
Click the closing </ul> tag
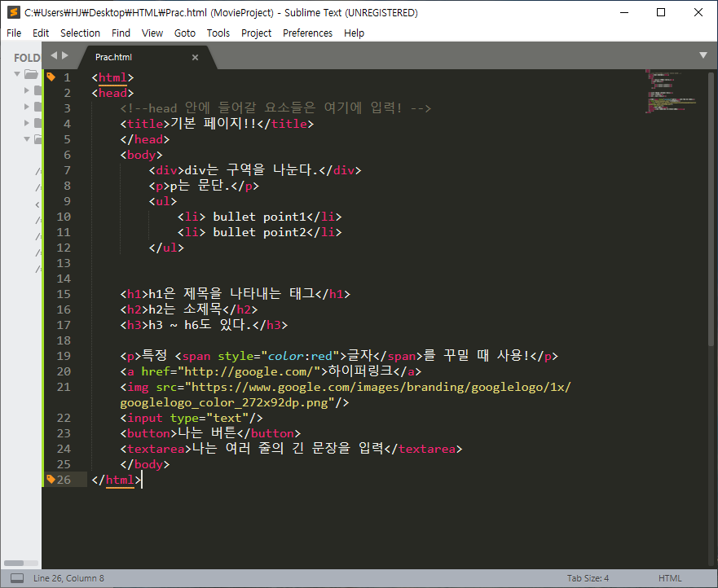point(166,248)
